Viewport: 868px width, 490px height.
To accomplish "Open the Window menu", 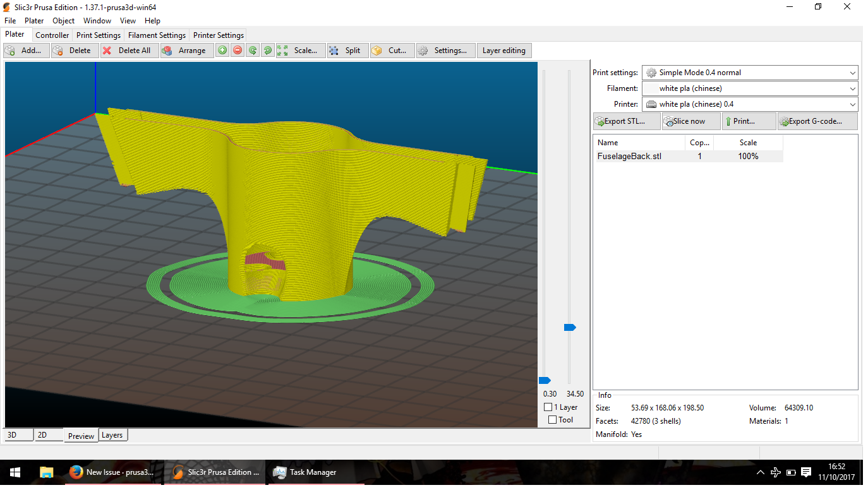I will tap(97, 21).
